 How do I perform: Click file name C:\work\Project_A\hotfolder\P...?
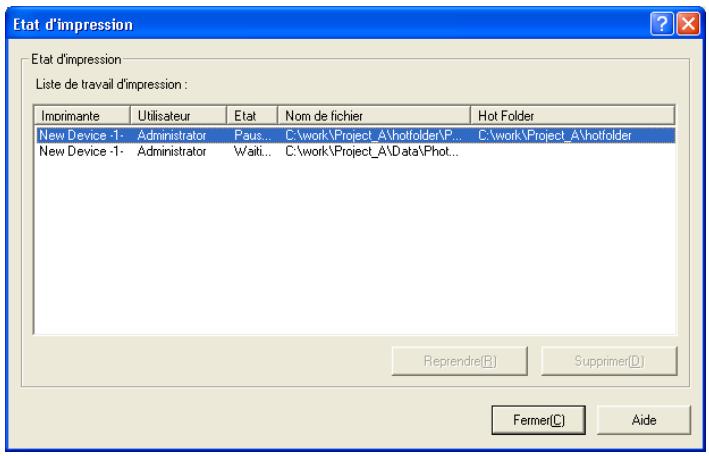pos(373,135)
